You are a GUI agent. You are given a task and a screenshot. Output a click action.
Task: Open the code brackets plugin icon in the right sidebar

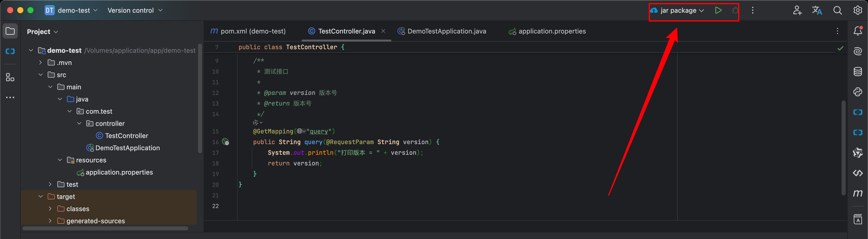[x=858, y=173]
